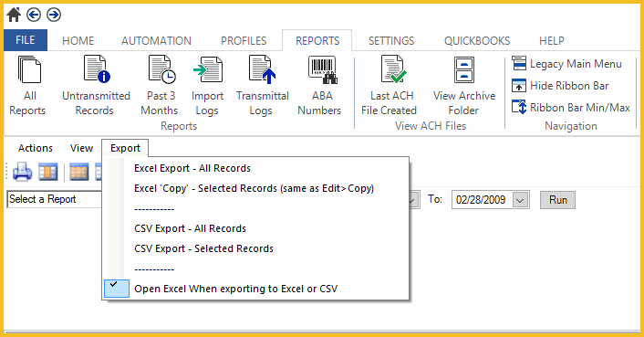Click Hide Ribbon Bar

(560, 86)
